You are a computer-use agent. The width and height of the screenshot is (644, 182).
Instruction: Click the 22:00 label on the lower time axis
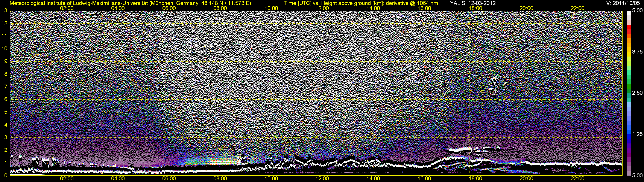click(577, 179)
